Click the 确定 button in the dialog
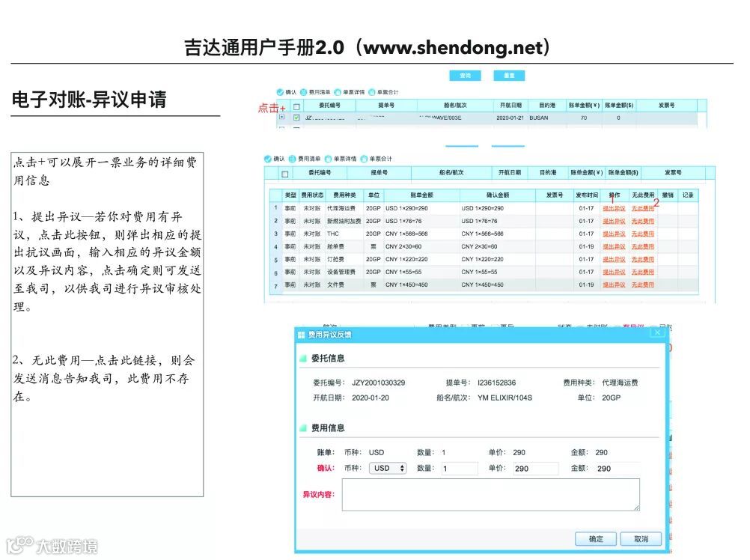This screenshot has width=750, height=560. 596,539
